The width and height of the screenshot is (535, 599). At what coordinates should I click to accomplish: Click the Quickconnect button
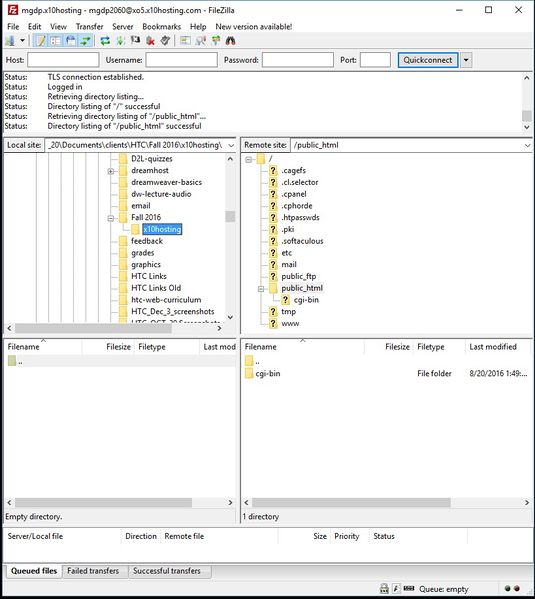pos(428,60)
